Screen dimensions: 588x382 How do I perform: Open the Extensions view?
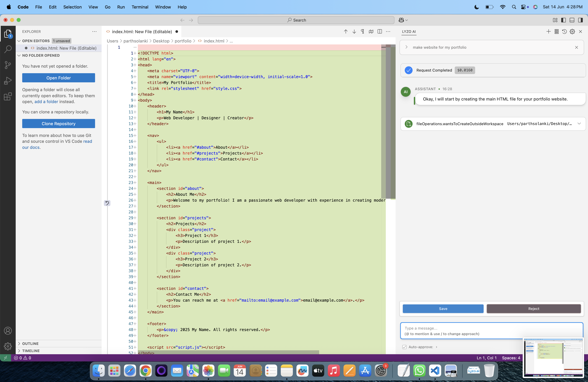8,96
